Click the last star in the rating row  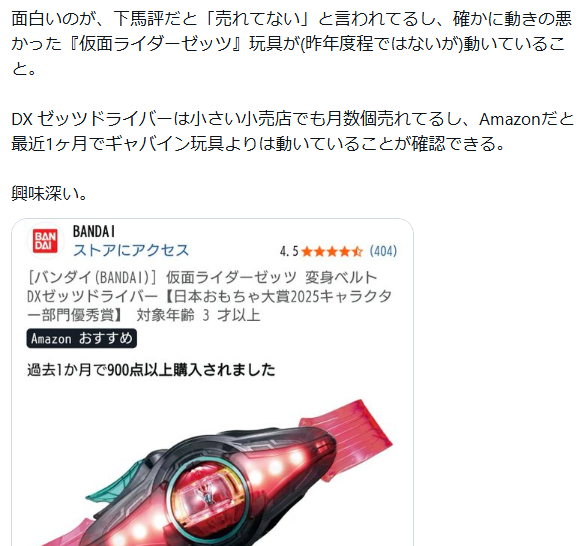(357, 252)
